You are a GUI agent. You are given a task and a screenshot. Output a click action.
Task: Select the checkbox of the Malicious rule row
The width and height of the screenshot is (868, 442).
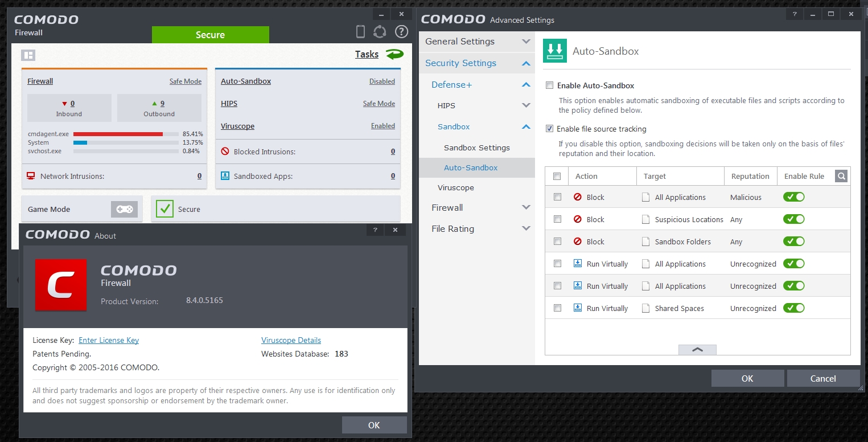click(x=557, y=197)
